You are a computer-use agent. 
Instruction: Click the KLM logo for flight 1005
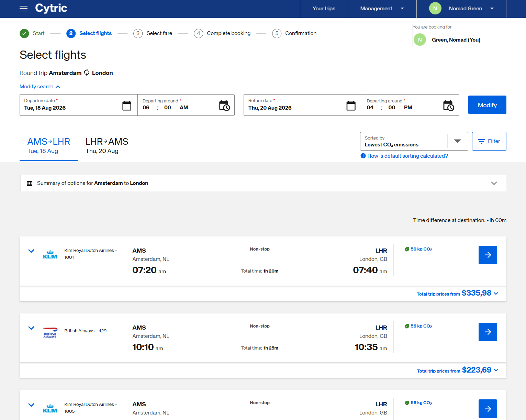pyautogui.click(x=50, y=409)
